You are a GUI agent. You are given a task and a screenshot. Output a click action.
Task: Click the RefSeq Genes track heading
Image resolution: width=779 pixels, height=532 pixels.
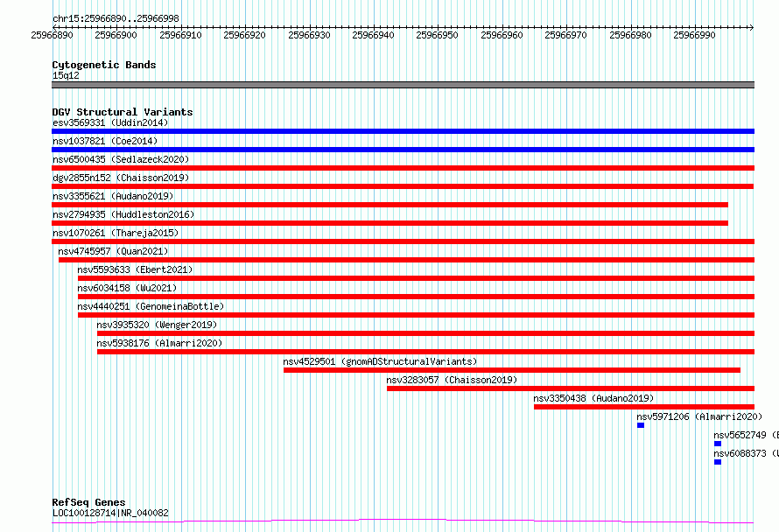click(88, 502)
